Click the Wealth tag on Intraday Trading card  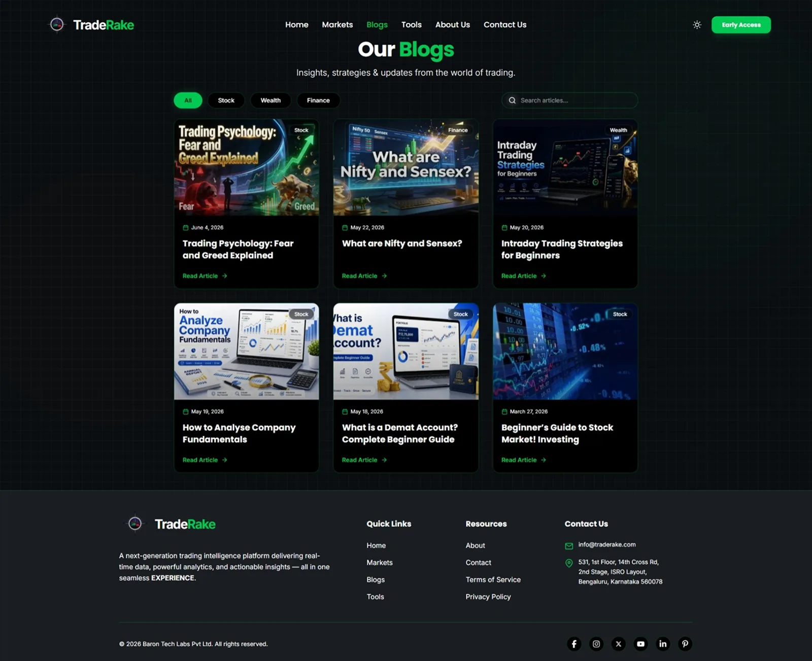(618, 130)
